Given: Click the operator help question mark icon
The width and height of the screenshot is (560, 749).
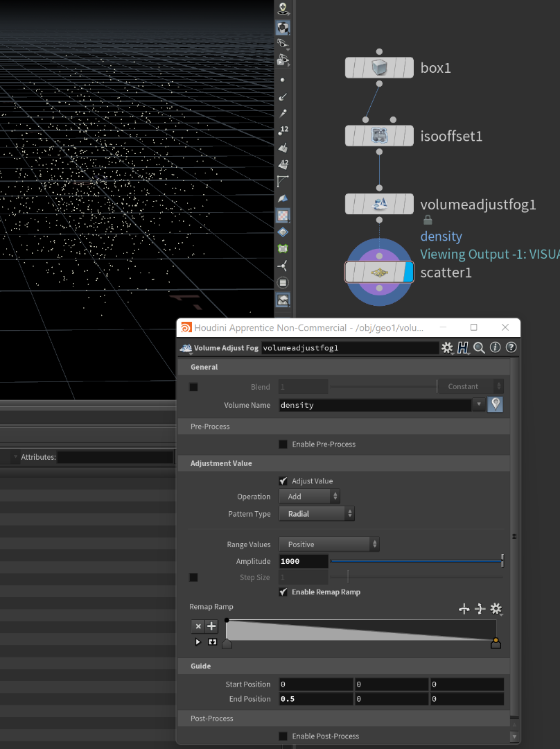Looking at the screenshot, I should point(511,347).
